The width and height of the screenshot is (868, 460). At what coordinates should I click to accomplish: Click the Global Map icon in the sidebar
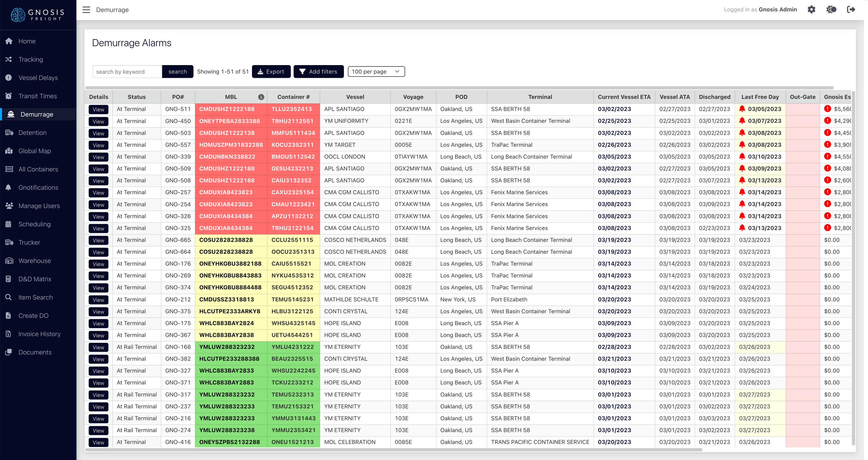(x=9, y=151)
